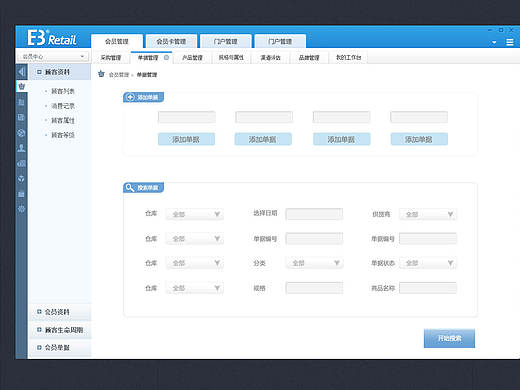Open the 会员中心 dropdown
This screenshot has width=520, height=390.
(52, 57)
